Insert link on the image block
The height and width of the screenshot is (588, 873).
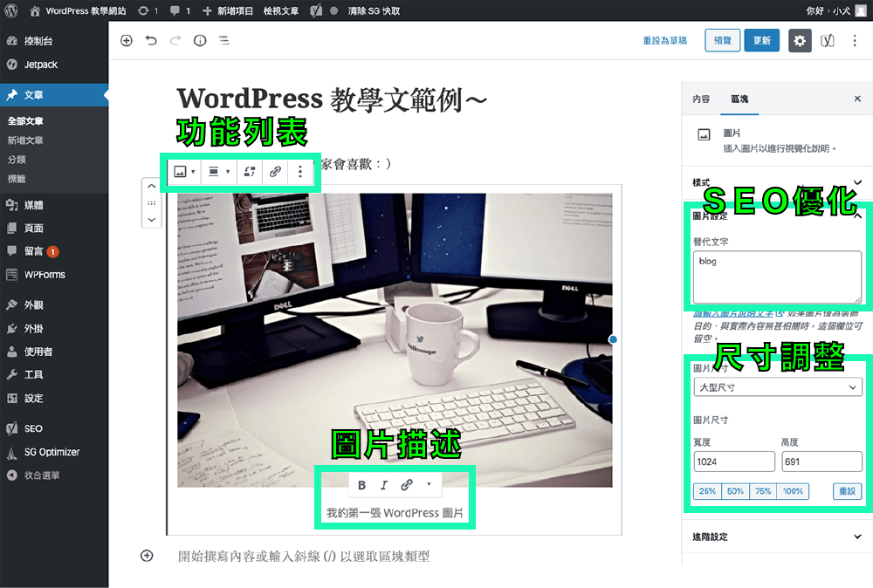275,172
